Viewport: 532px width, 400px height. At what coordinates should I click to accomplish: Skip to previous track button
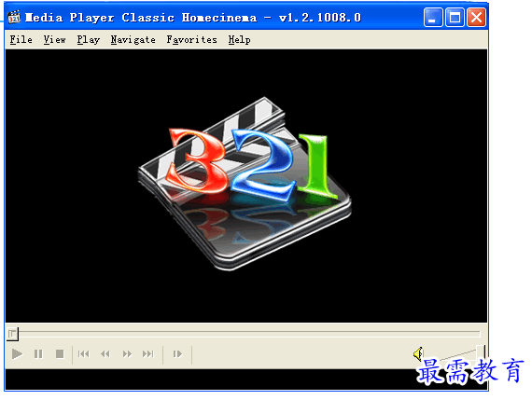pyautogui.click(x=84, y=354)
